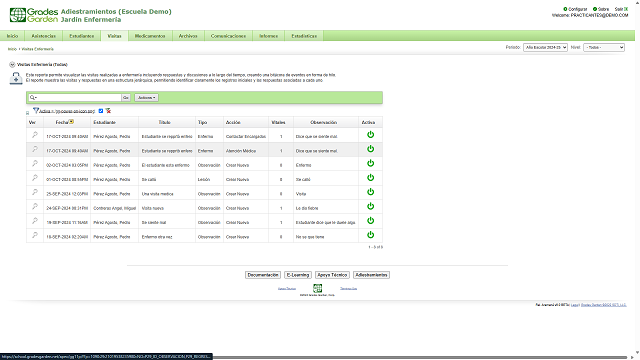Switch to the Asistencias tab

coord(44,36)
